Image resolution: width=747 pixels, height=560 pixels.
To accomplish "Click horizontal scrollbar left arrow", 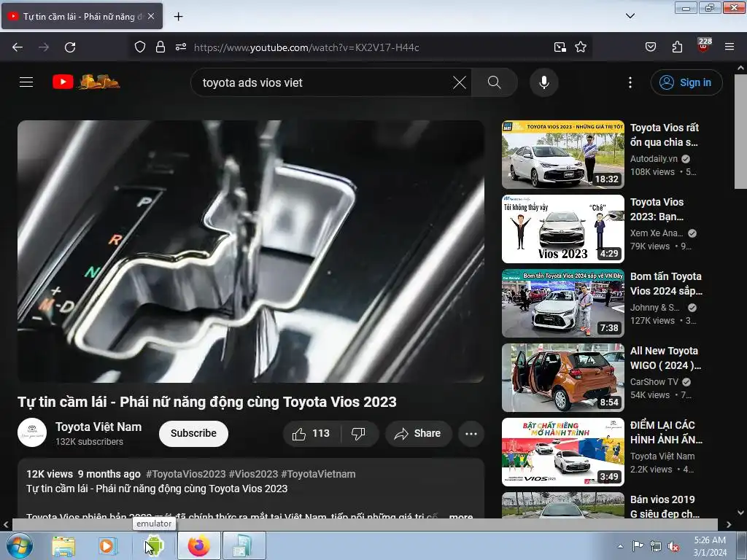I will point(6,525).
